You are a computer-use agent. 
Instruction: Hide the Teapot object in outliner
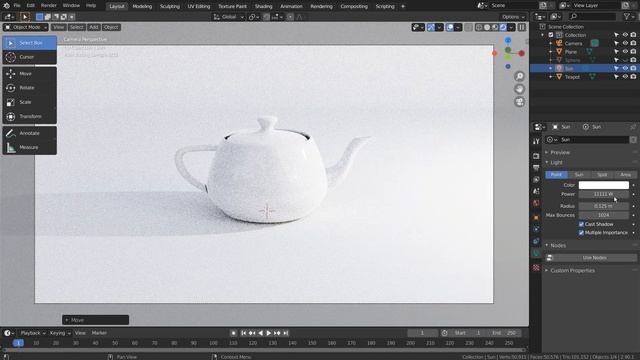625,77
